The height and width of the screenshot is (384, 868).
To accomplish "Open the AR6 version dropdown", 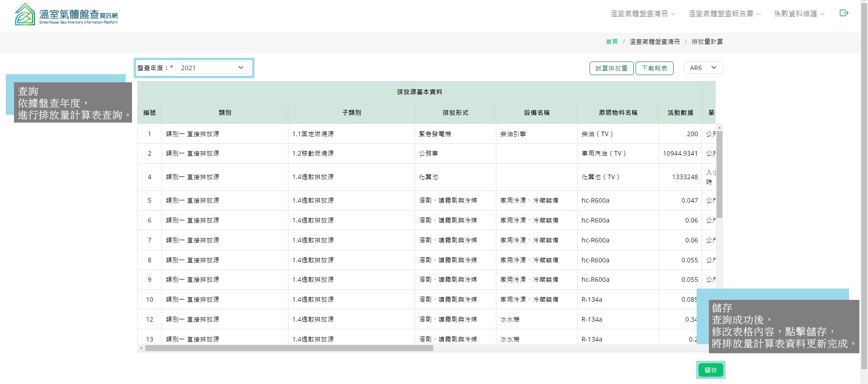I will [x=703, y=68].
